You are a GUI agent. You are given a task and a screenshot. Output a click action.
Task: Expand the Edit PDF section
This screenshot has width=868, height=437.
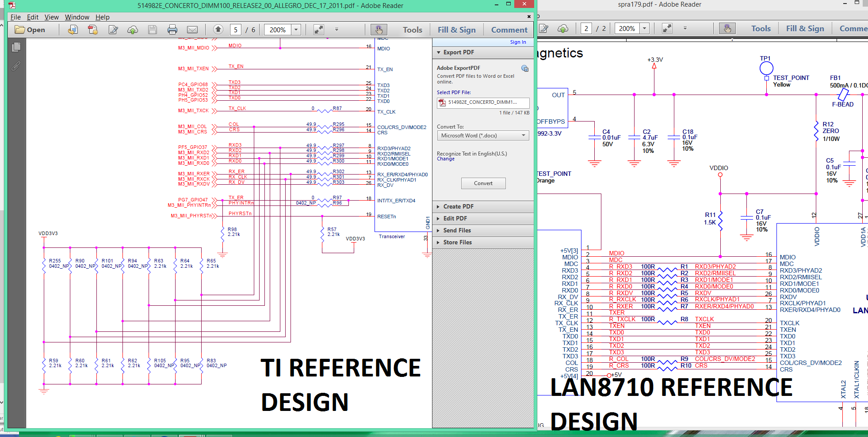(455, 218)
